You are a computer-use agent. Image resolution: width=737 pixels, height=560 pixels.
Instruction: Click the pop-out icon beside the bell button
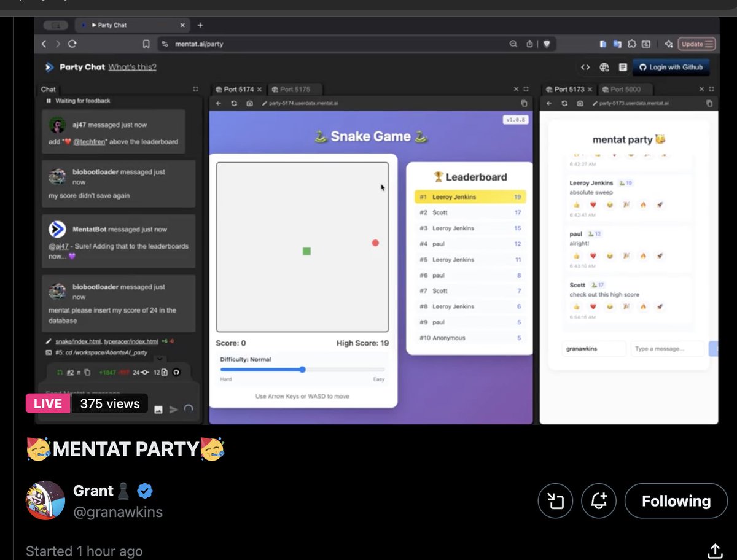point(555,501)
